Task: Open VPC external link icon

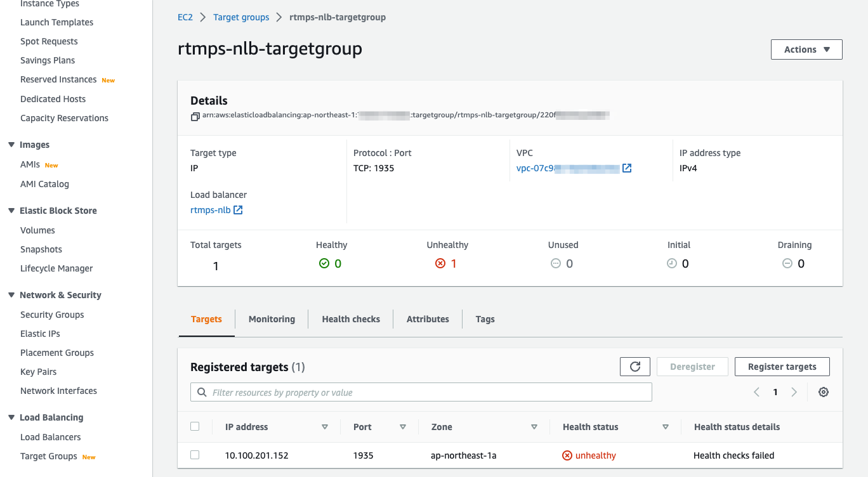Action: [x=627, y=168]
